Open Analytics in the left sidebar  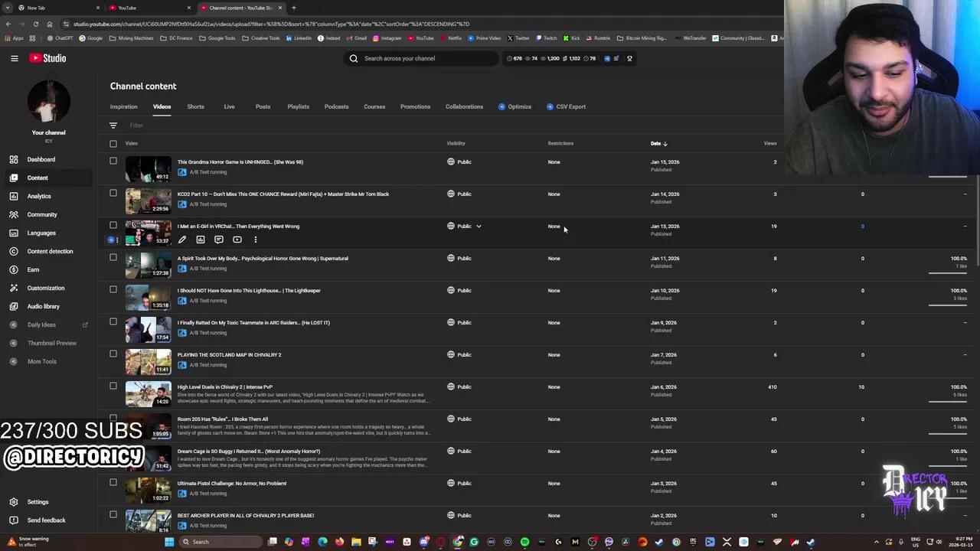click(39, 196)
